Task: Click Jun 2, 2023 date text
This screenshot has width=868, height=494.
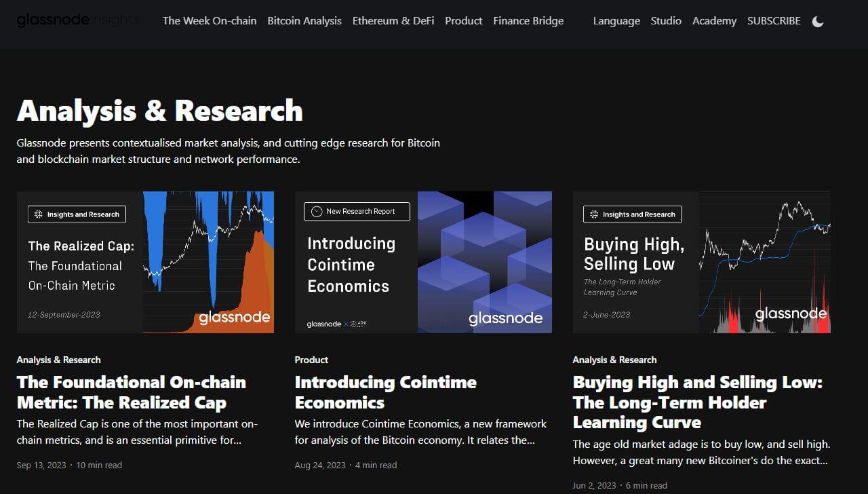Action: tap(595, 486)
